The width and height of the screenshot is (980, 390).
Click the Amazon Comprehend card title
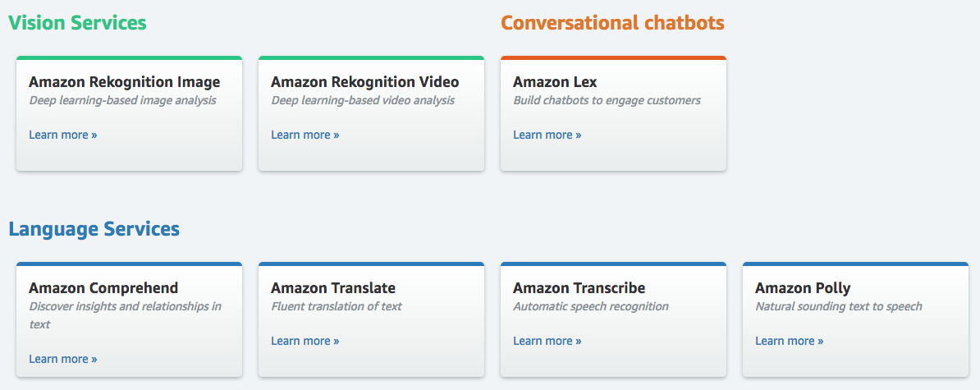tap(103, 288)
